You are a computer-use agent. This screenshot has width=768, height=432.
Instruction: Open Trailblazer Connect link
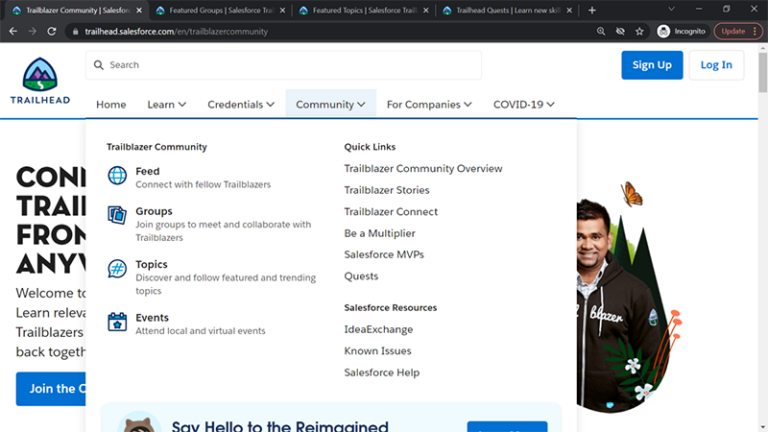point(391,212)
